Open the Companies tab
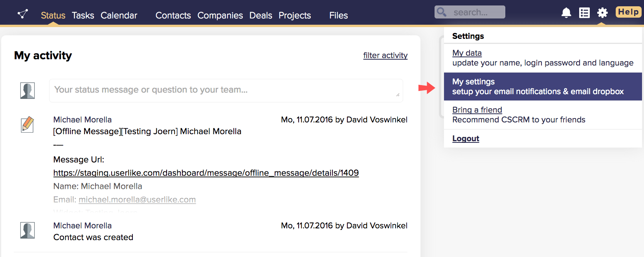 click(x=220, y=15)
